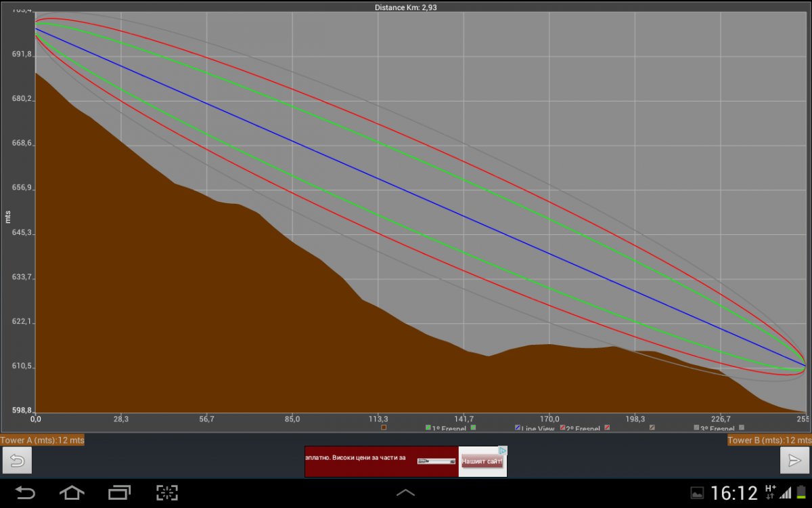Tap the AdChoices icon on the banner
The width and height of the screenshot is (812, 508).
(x=503, y=450)
